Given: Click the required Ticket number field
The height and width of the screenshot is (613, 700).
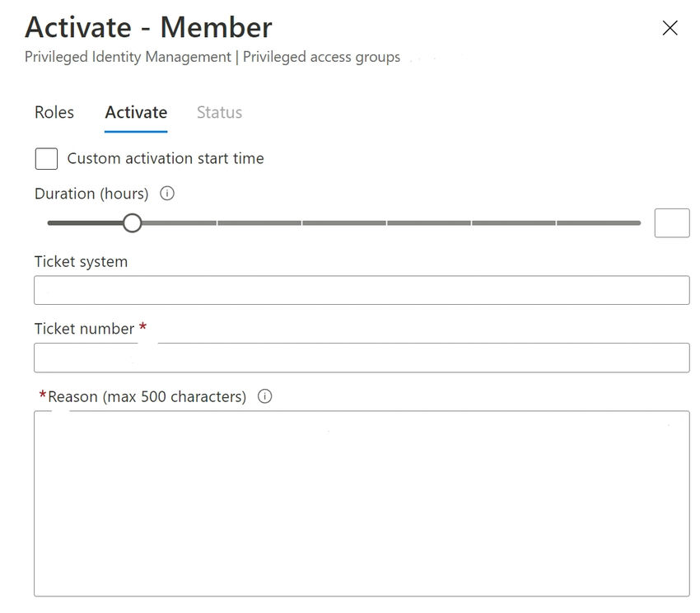Looking at the screenshot, I should coord(361,357).
